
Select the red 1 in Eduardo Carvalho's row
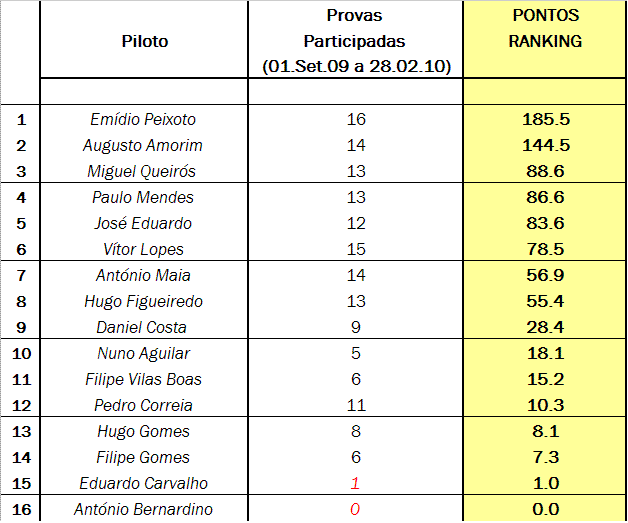point(355,483)
